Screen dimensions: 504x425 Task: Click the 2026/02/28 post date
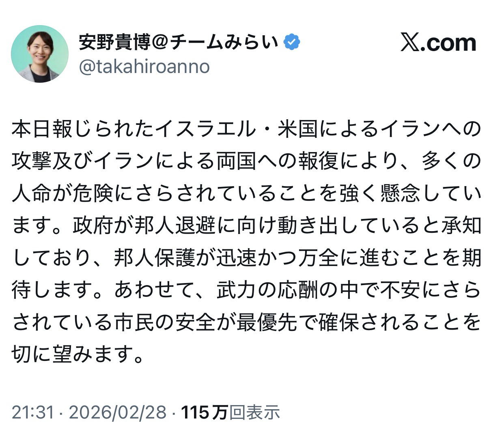pyautogui.click(x=118, y=412)
